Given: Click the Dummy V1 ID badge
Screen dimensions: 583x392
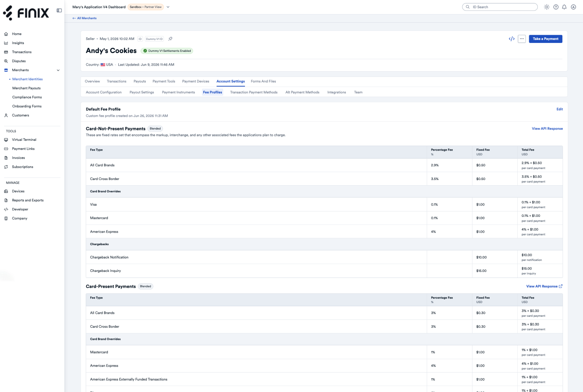Looking at the screenshot, I should (154, 39).
